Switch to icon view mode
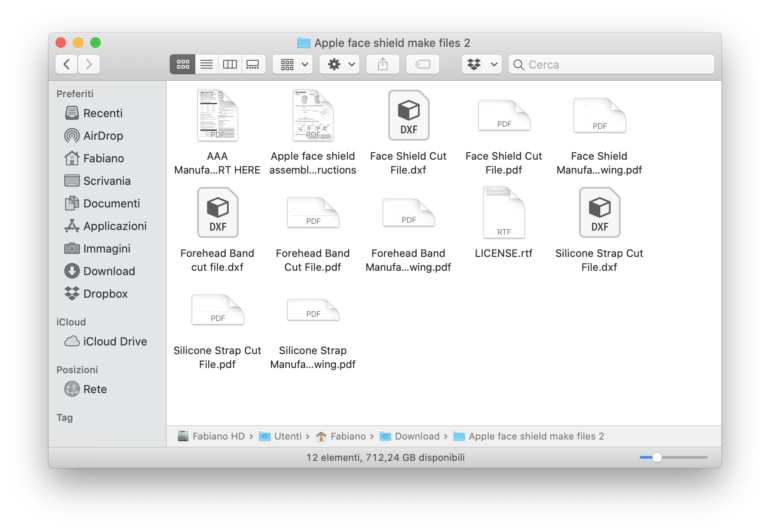Image resolution: width=770 pixels, height=532 pixels. tap(182, 64)
